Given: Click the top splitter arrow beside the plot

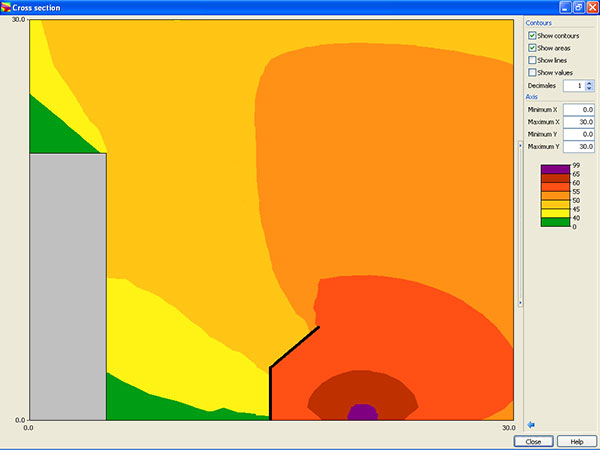Looking at the screenshot, I should 520,145.
